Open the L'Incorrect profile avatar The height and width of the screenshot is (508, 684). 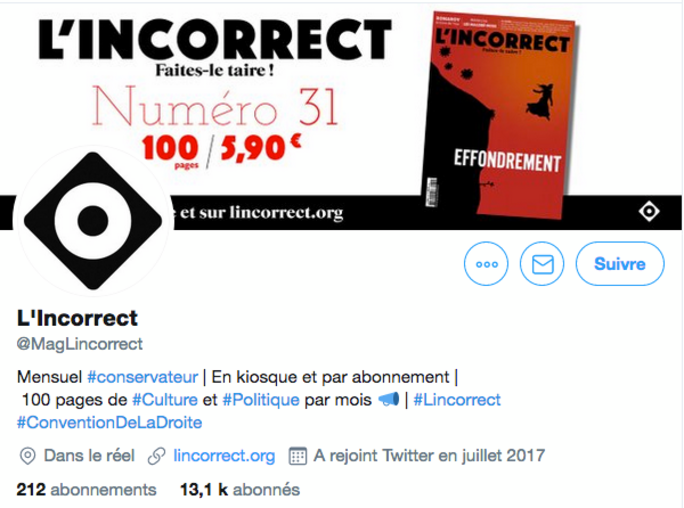92,221
